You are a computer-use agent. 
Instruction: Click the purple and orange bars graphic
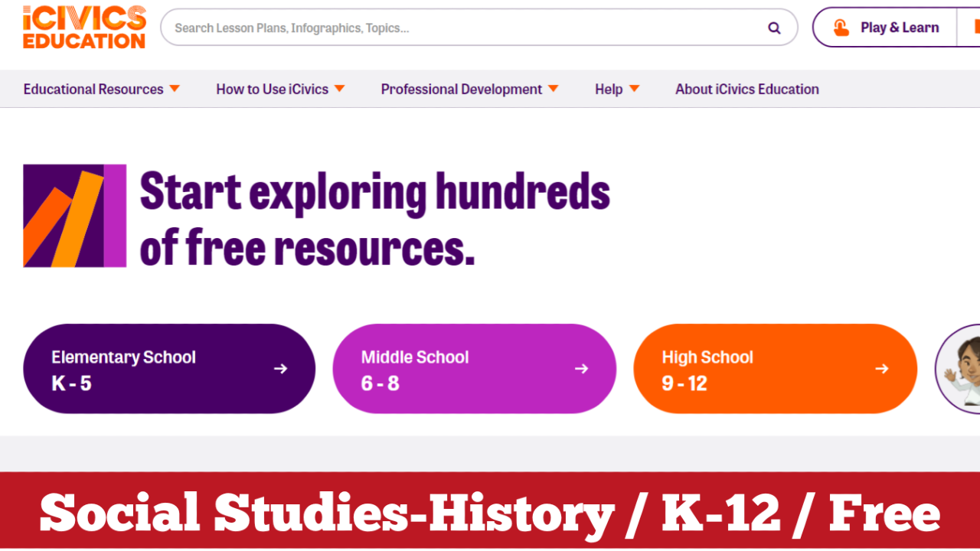click(x=74, y=216)
